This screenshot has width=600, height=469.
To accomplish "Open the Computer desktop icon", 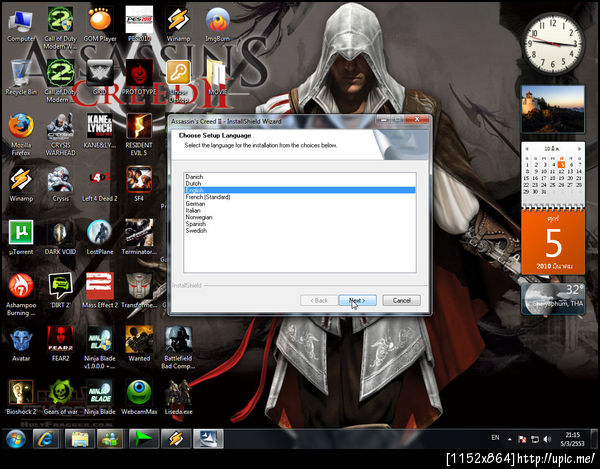I will pos(21,26).
